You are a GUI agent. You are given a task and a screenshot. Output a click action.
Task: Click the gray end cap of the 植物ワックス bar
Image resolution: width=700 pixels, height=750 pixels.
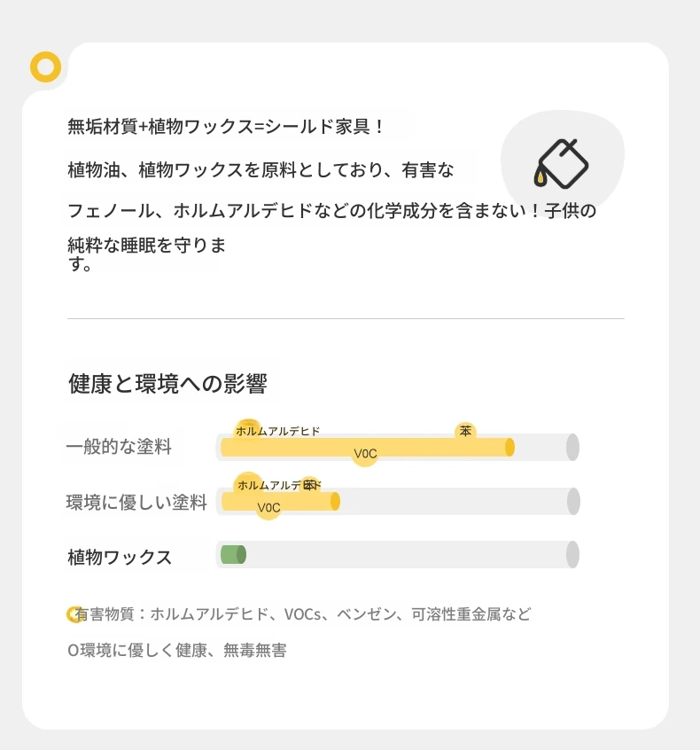[x=572, y=555]
